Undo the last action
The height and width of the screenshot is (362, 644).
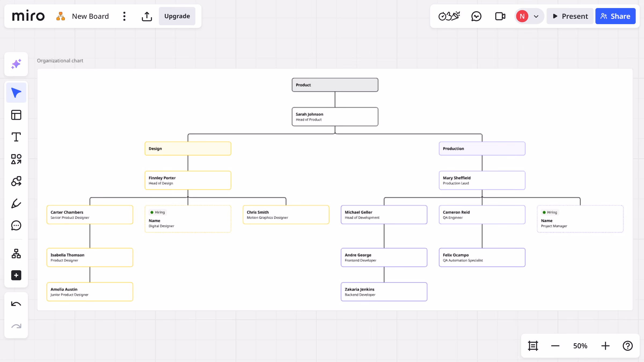point(16,304)
